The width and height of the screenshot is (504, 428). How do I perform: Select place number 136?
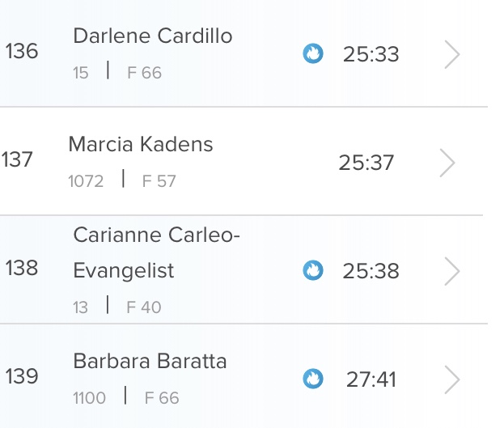21,52
